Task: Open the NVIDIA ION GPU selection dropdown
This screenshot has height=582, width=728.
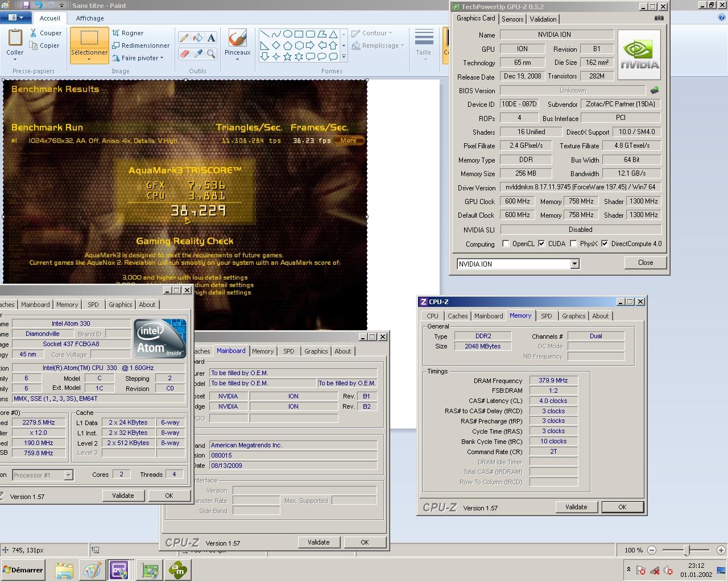Action: (x=574, y=264)
